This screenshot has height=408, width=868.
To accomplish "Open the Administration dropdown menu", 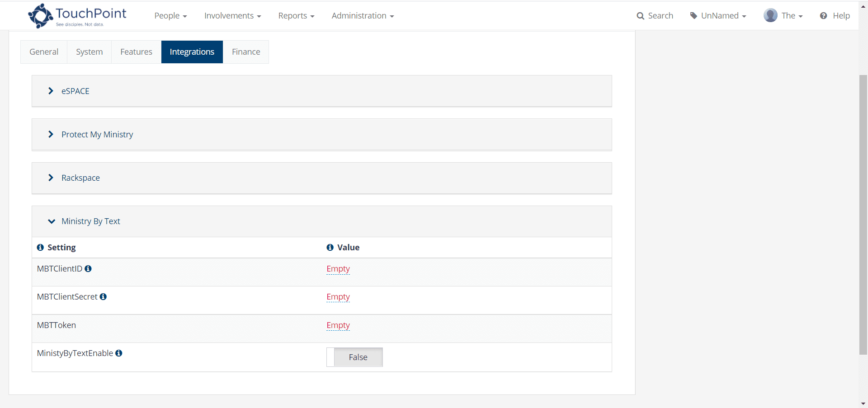I will pyautogui.click(x=363, y=16).
